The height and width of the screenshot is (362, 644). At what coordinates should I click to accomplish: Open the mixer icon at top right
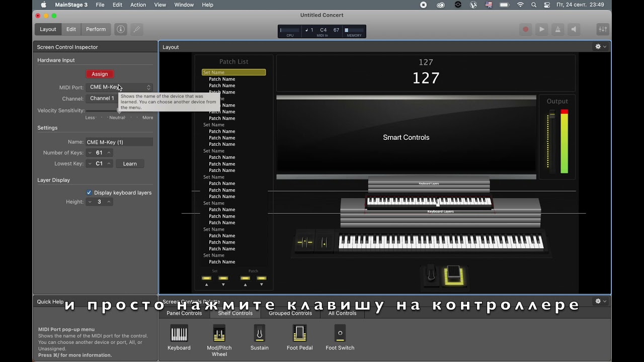click(x=603, y=29)
